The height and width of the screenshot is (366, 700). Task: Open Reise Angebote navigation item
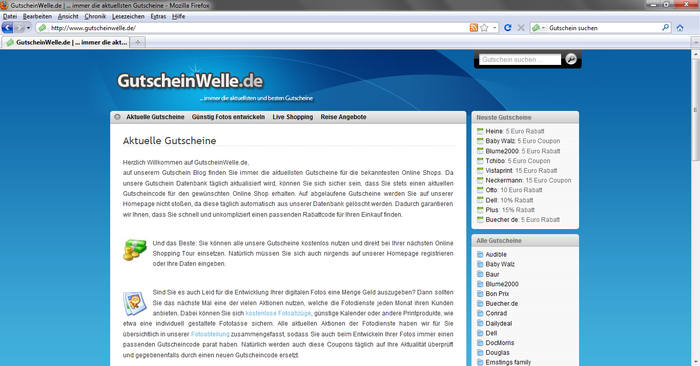tap(343, 117)
